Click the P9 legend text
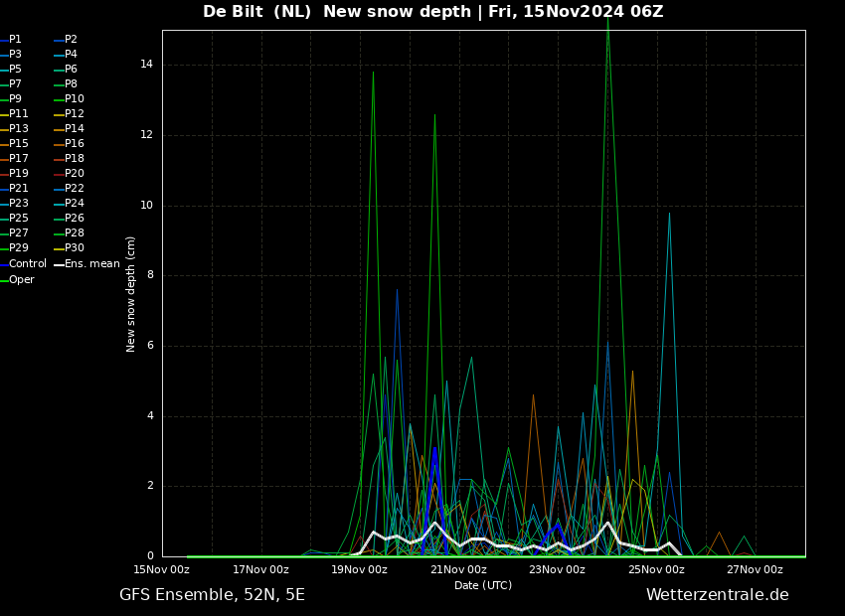This screenshot has height=616, width=845. point(15,99)
